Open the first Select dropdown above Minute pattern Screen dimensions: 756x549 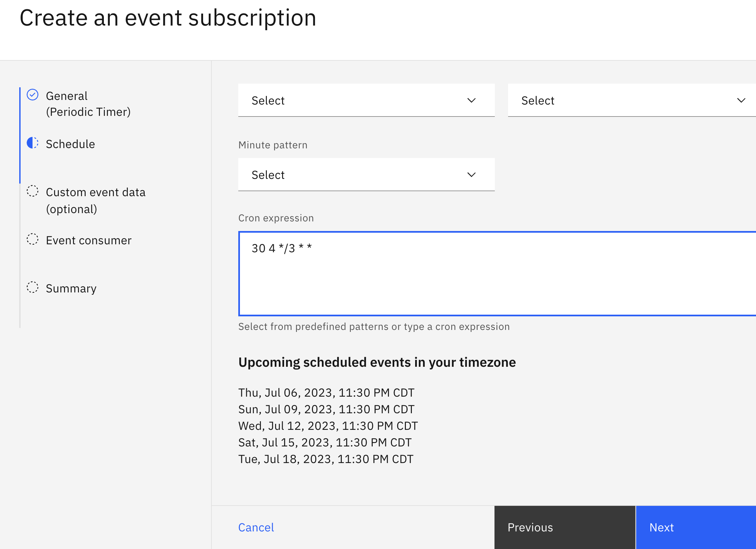tap(366, 100)
